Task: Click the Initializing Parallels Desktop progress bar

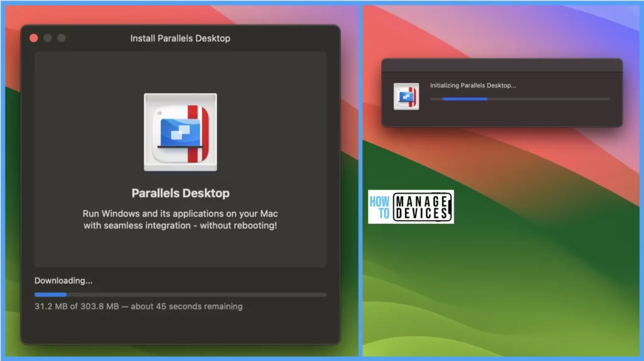Action: (520, 99)
